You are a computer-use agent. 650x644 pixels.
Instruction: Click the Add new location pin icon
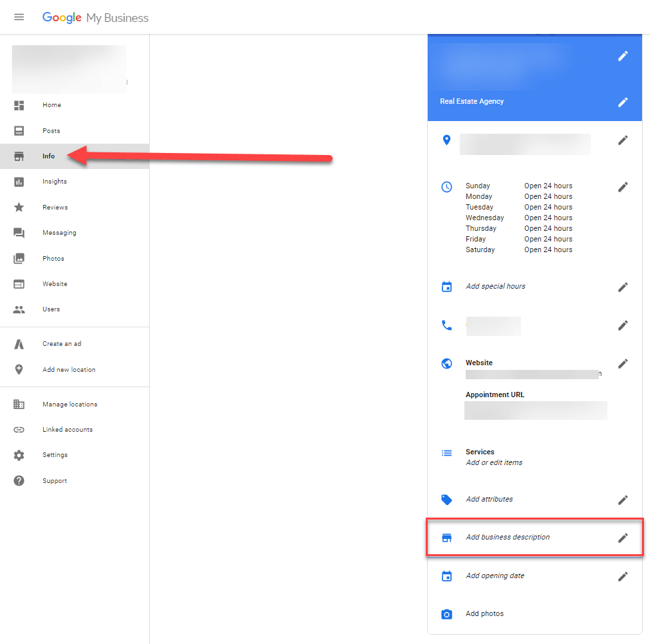click(x=19, y=369)
